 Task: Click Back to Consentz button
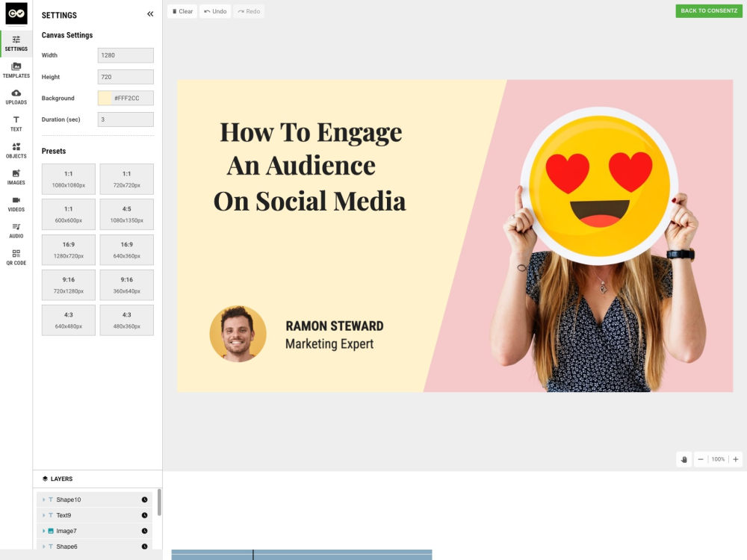pyautogui.click(x=709, y=11)
